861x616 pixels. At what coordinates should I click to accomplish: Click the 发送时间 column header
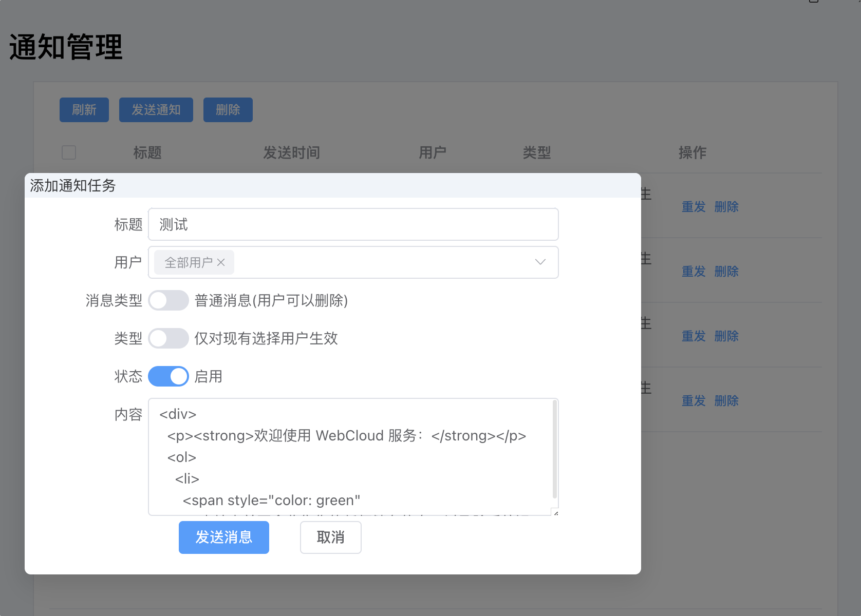[x=292, y=152]
